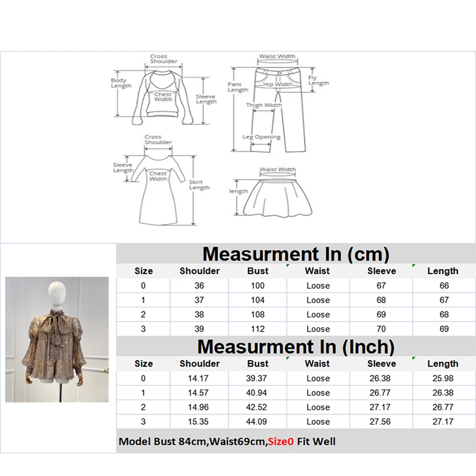Click 'Waist Width' label above the skirt
Image resolution: width=476 pixels, height=476 pixels.
click(x=277, y=169)
